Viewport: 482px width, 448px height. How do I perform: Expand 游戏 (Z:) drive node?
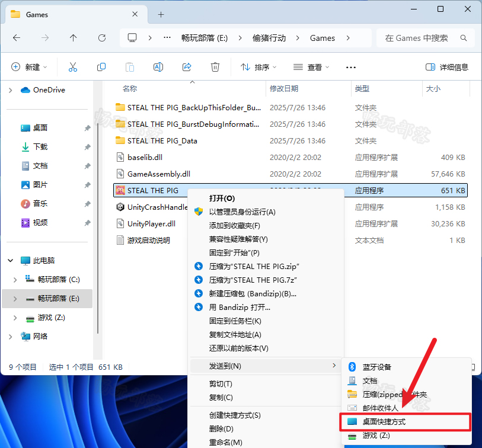[15, 318]
